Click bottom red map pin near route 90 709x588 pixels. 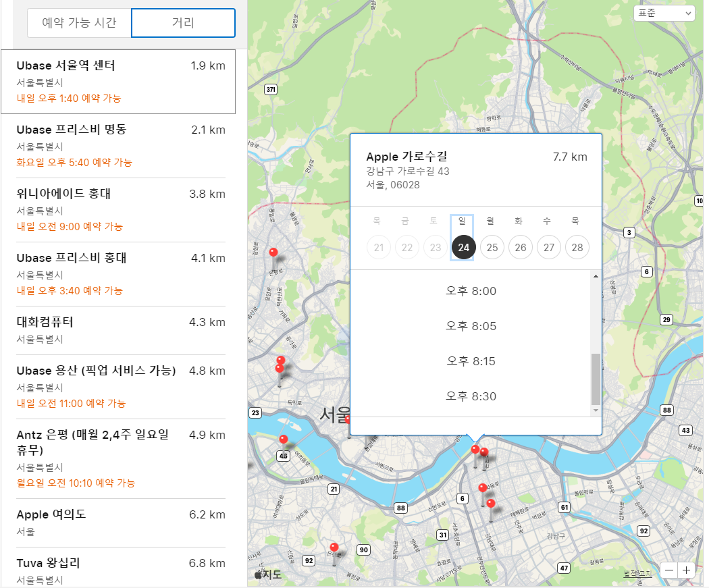pyautogui.click(x=334, y=547)
